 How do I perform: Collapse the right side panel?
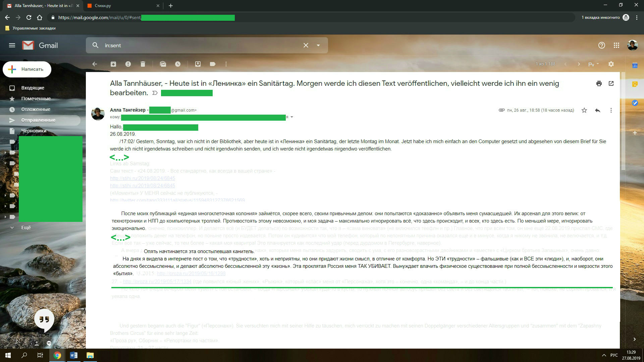click(x=635, y=339)
